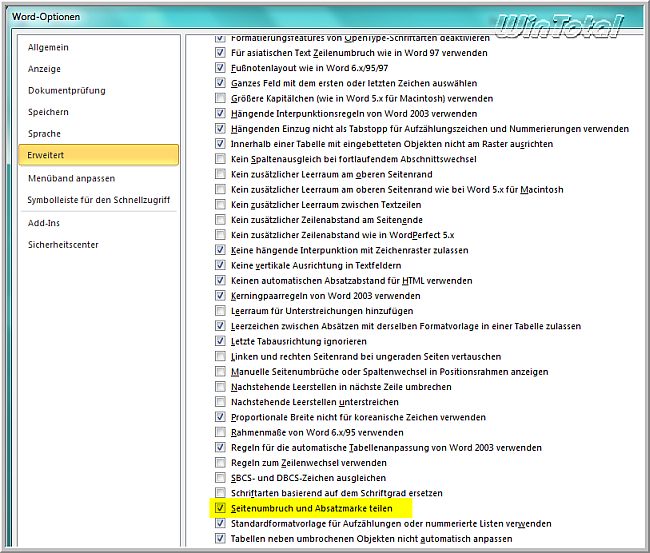Enable Regeln zum Zeilenwechsel verwenden
Image resolution: width=650 pixels, height=553 pixels.
220,463
